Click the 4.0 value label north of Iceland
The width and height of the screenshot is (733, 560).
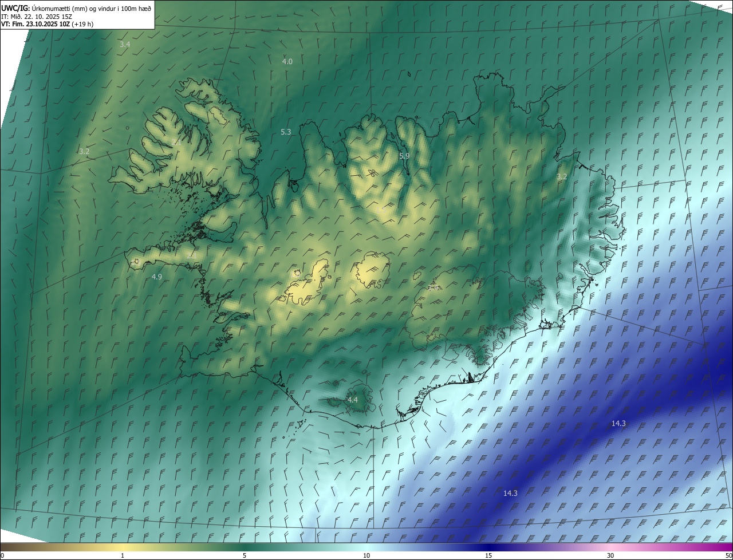coord(287,61)
